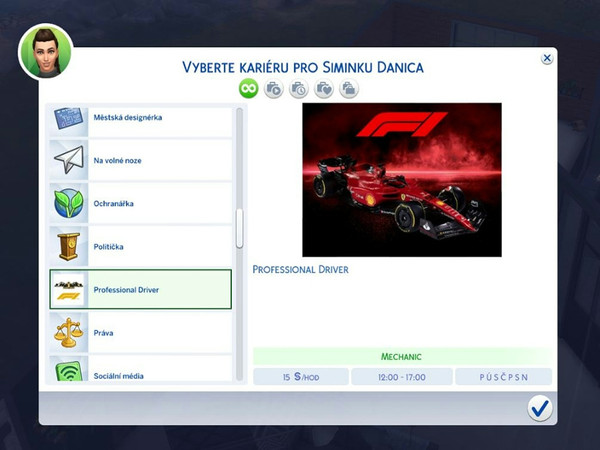Confirm career with the blue checkmark
600x450 pixels.
pyautogui.click(x=540, y=407)
